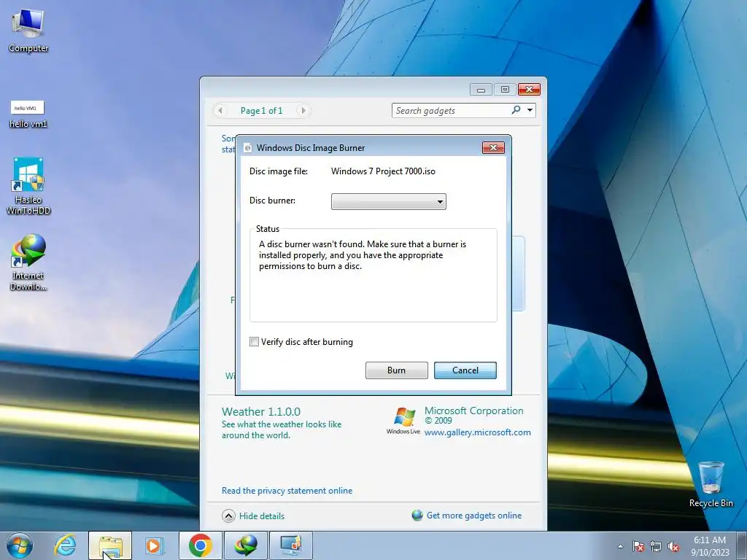Click the Page 1 of 1 label
The image size is (747, 560).
pos(262,111)
